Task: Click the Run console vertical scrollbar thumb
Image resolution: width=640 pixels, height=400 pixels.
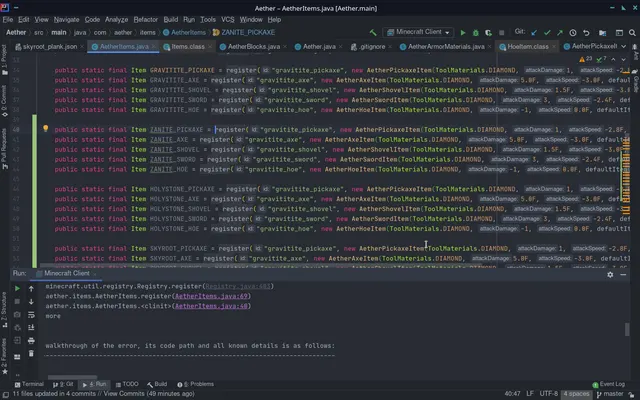Action: (627, 329)
